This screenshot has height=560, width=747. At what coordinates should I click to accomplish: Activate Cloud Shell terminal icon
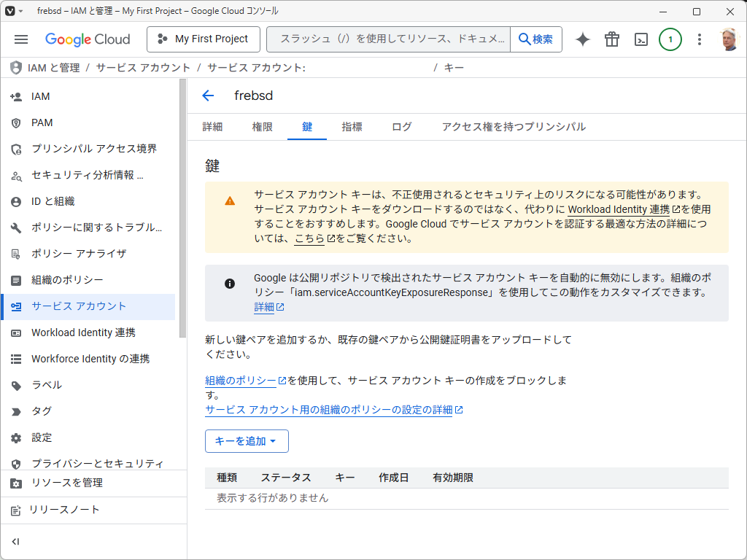point(641,39)
